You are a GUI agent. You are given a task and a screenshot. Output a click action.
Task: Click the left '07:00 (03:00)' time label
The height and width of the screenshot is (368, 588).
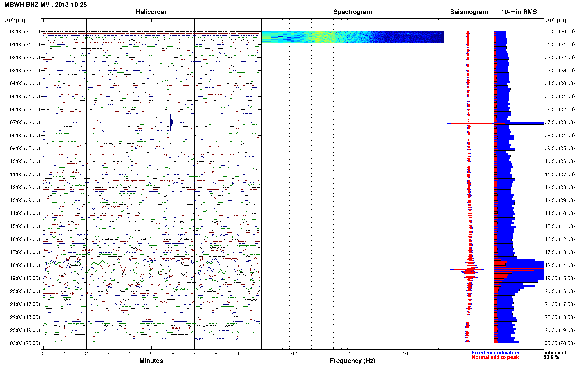25,122
